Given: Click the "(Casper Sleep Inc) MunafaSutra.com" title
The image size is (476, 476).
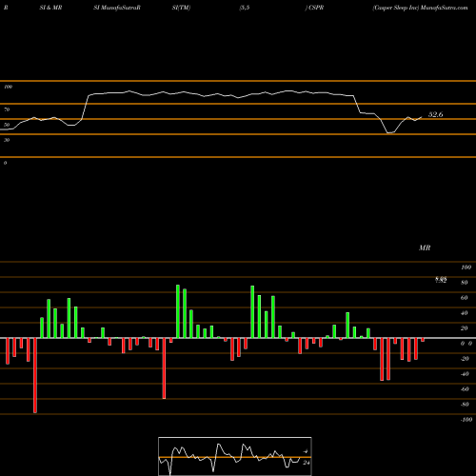Looking at the screenshot, I should [420, 8].
